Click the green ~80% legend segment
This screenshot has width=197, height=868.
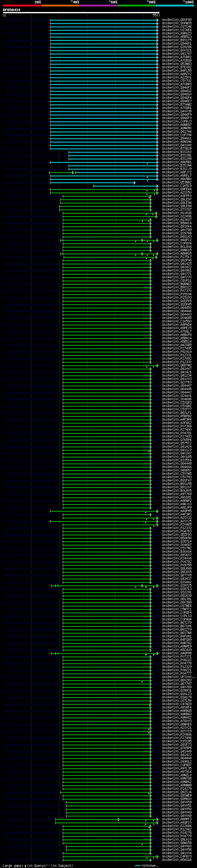point(137,6)
